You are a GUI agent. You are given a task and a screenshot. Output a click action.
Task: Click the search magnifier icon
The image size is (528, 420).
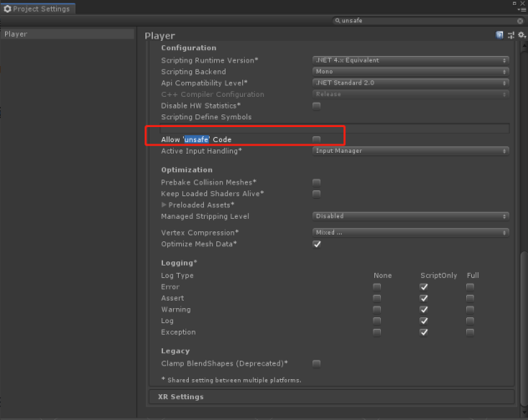click(337, 21)
